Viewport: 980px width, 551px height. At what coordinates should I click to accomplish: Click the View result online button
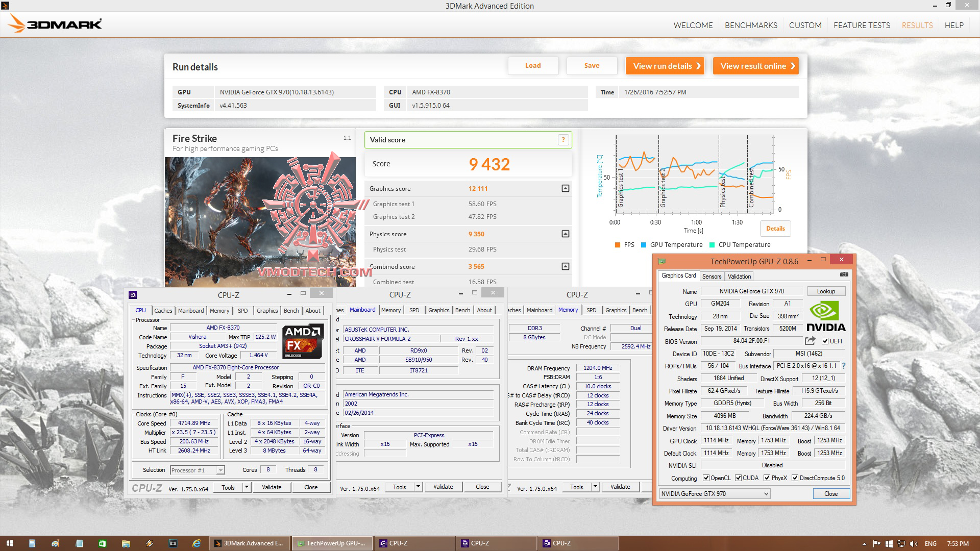(755, 66)
